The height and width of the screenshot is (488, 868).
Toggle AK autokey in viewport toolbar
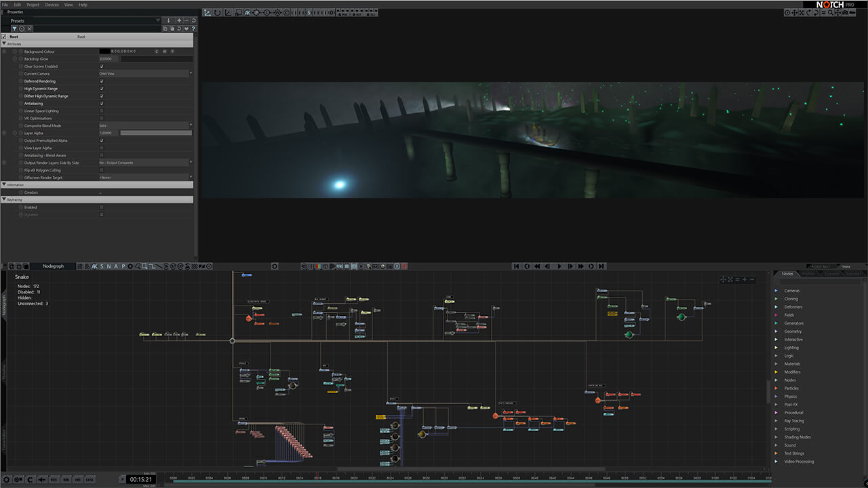pos(248,13)
